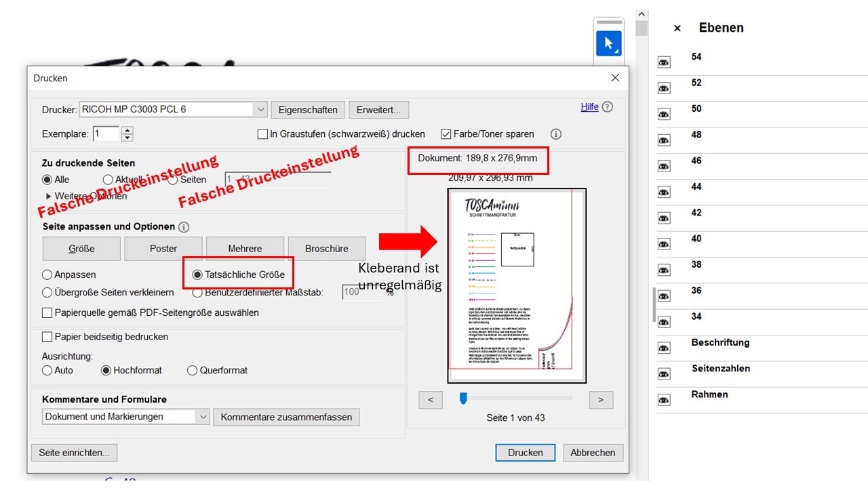Enable In Graustufen drucken checkbox
Screen dimensions: 868x488
[263, 134]
